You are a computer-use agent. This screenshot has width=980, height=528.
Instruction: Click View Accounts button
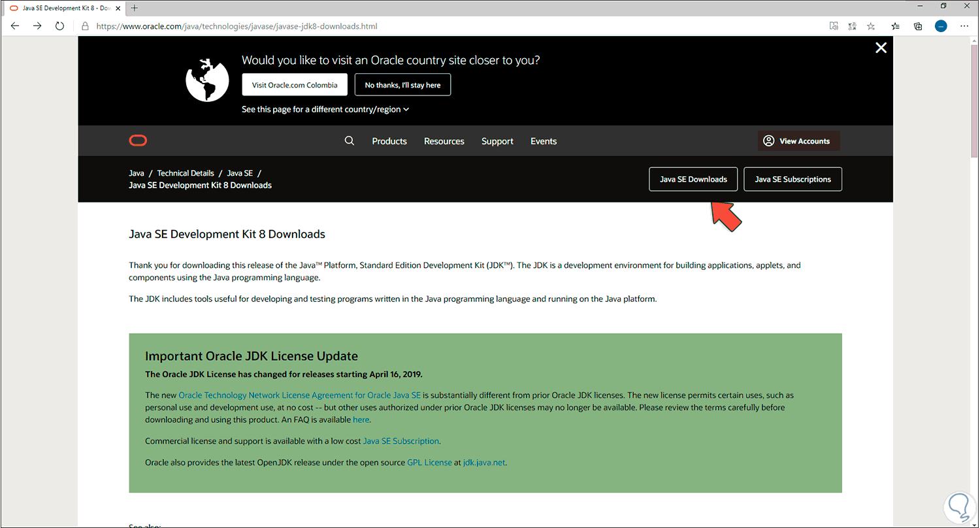tap(798, 140)
